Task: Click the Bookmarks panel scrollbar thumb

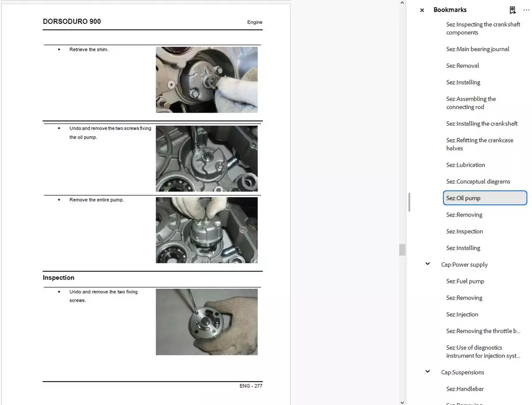Action: pos(409,202)
